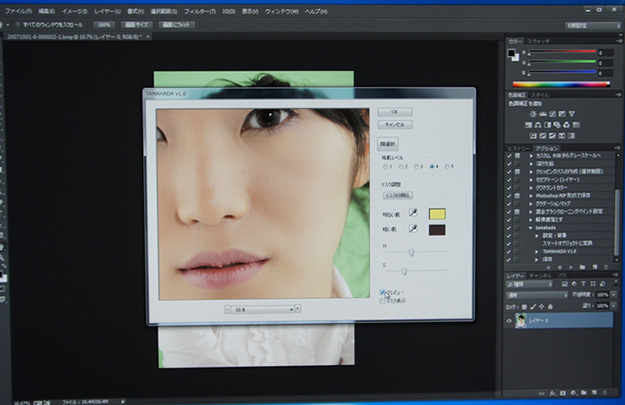The image size is (625, 405).
Task: Toggle the preview checkbox in TAMAHADA dialog
Action: click(x=383, y=293)
